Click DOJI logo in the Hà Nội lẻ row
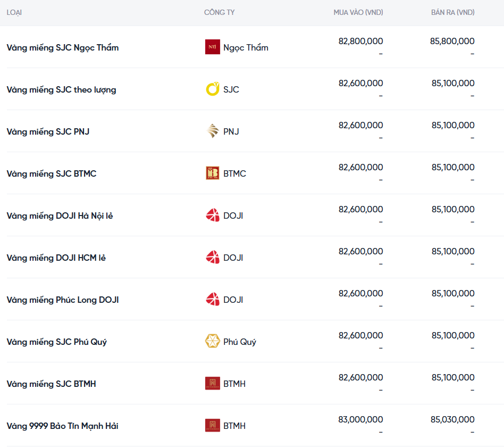The height and width of the screenshot is (447, 504). (213, 216)
